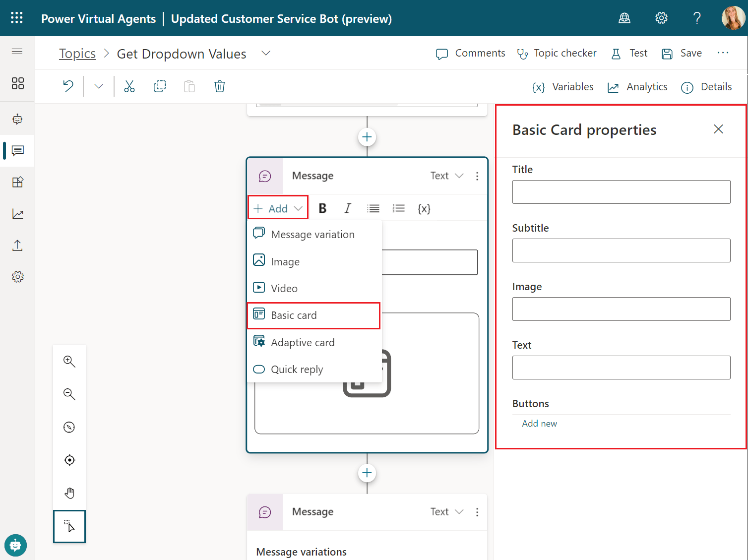The image size is (748, 560).
Task: Open the Chatbots icon in sidebar
Action: pyautogui.click(x=17, y=119)
